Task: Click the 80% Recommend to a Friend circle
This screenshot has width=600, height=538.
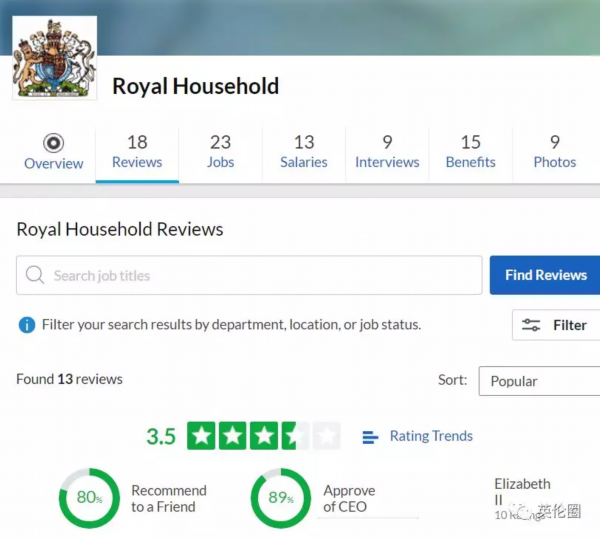Action: pos(89,497)
